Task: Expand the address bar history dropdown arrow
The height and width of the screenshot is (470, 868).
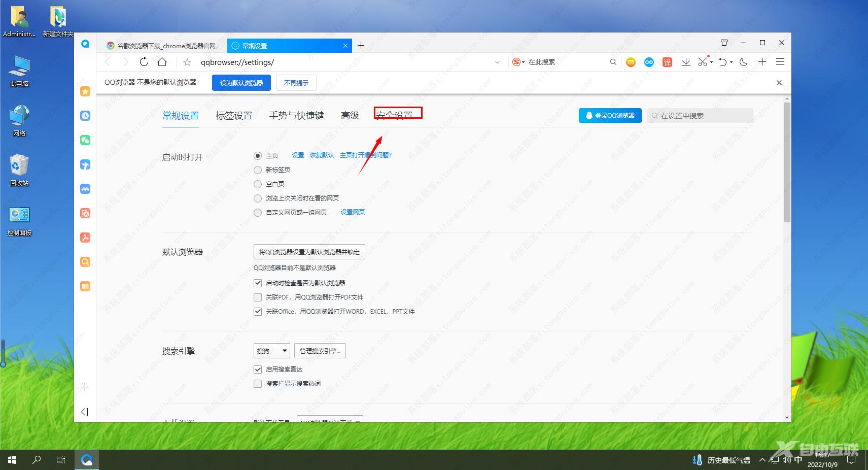Action: click(x=497, y=62)
